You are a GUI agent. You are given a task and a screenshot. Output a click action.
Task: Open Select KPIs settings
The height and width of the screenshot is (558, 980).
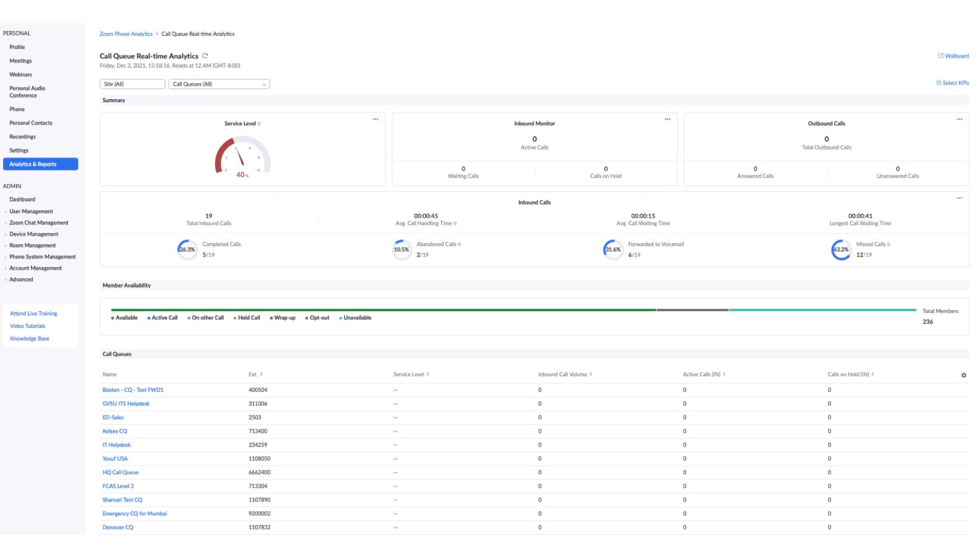(953, 83)
